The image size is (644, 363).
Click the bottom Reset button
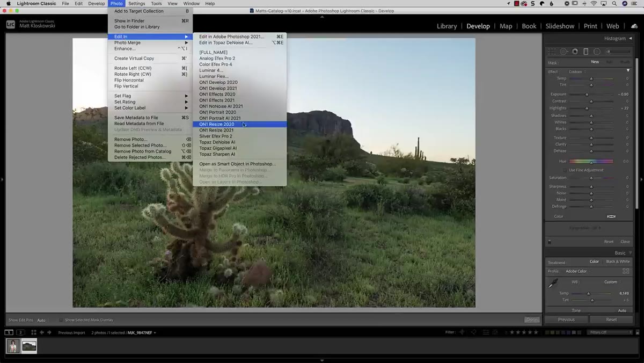pyautogui.click(x=611, y=320)
